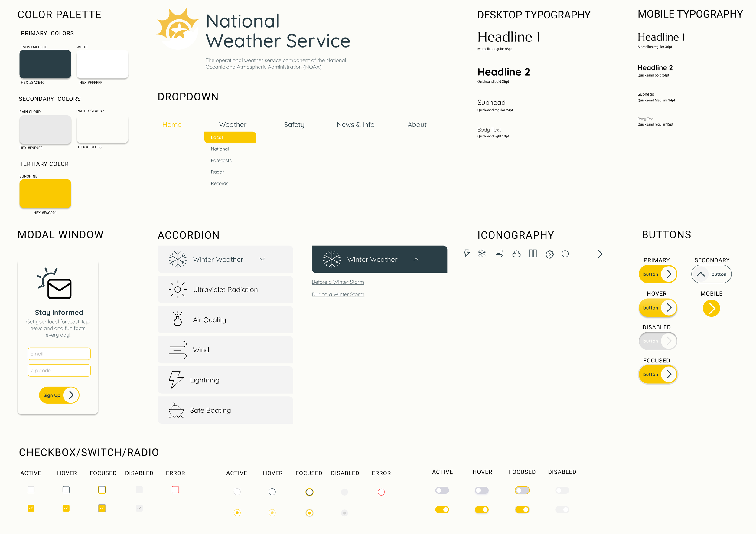Open the Before a Winter Storm link

(x=338, y=282)
